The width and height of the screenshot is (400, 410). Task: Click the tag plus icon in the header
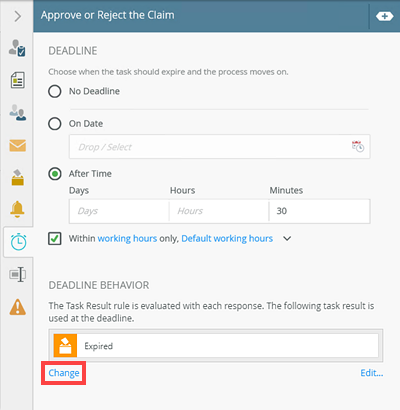(384, 16)
